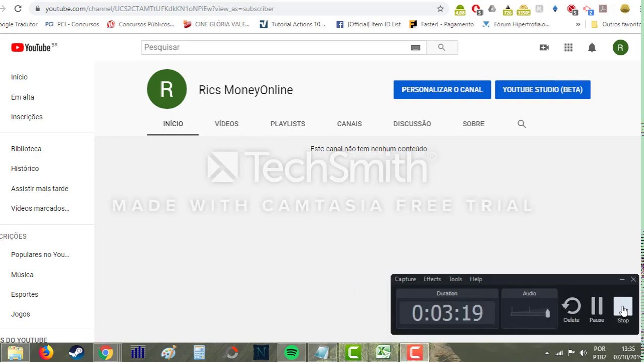The width and height of the screenshot is (644, 362).
Task: Click the Camtasia Delete recording button
Action: pyautogui.click(x=571, y=310)
